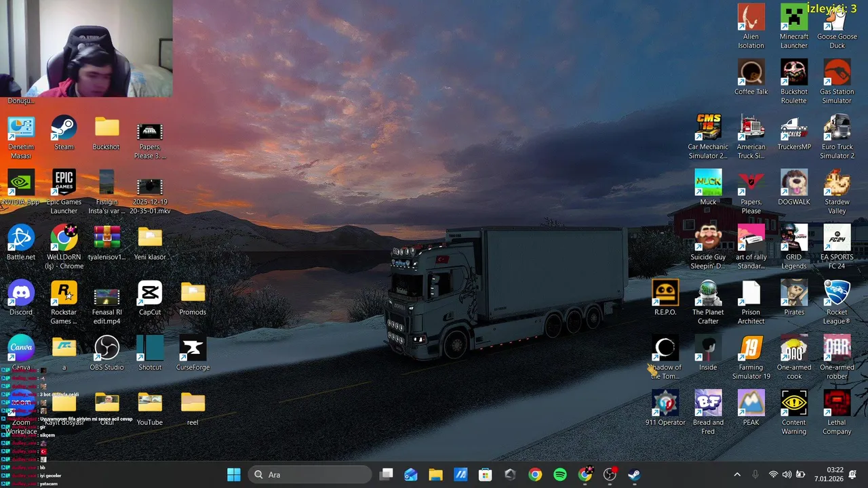Select the art of rally icon
The width and height of the screenshot is (868, 488).
click(x=751, y=247)
